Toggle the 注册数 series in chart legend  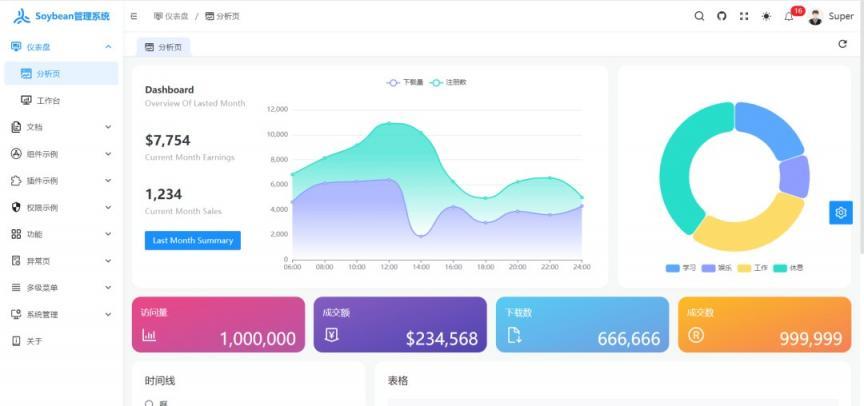pos(449,83)
